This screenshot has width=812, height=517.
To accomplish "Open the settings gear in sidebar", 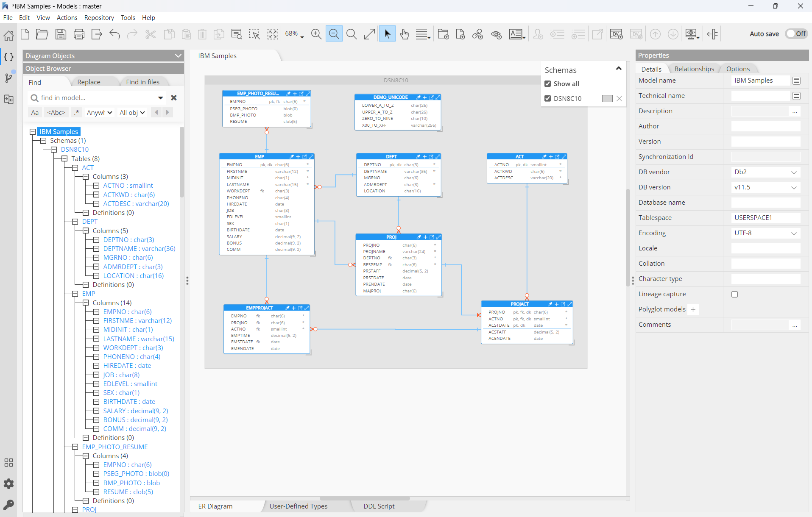I will click(x=8, y=484).
